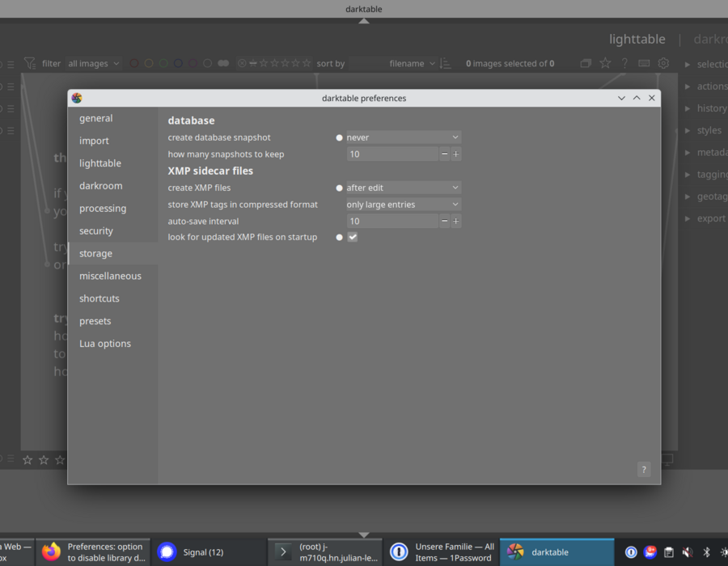Toggle the red color label filter
The image size is (728, 566).
pos(133,63)
